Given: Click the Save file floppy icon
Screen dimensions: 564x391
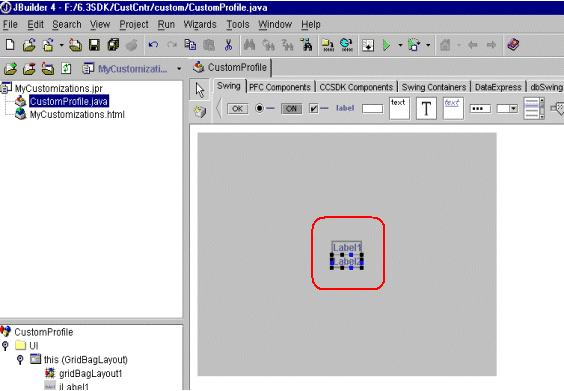Looking at the screenshot, I should pos(94,45).
